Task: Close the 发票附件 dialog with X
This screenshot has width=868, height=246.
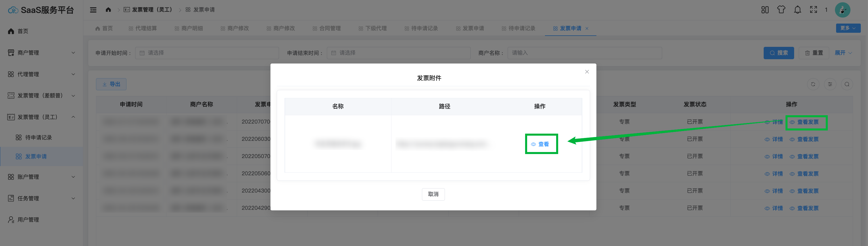Action: pyautogui.click(x=587, y=72)
